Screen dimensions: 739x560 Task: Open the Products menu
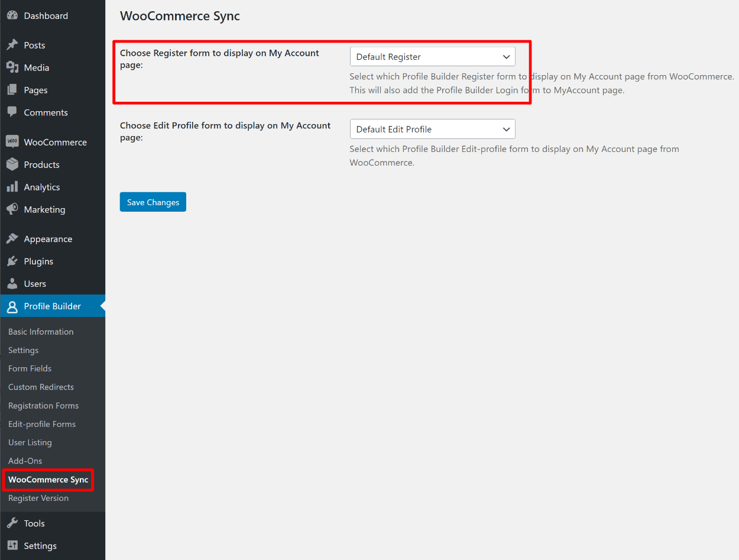pos(53,164)
